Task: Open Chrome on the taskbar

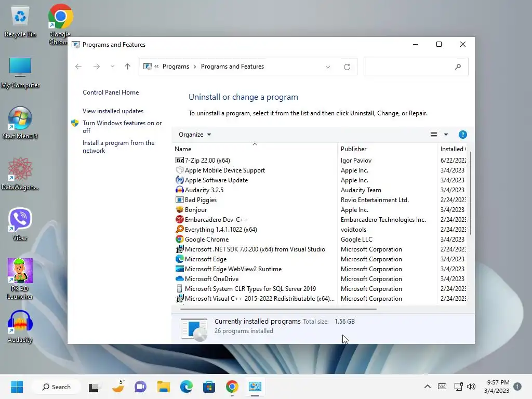Action: point(232,387)
